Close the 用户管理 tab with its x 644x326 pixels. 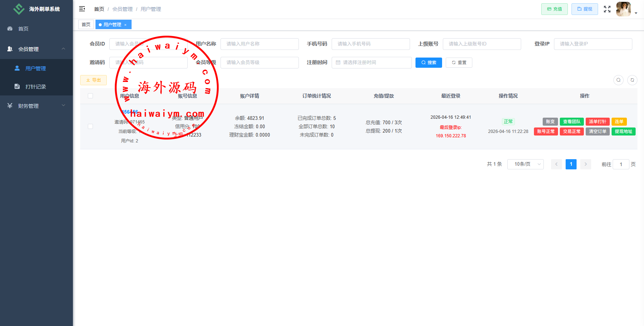pos(125,25)
